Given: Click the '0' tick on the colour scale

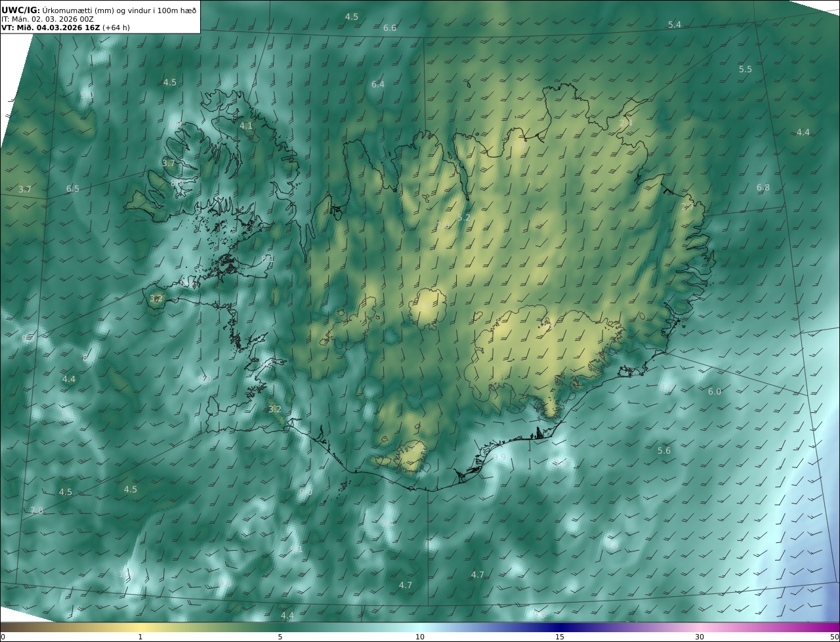Looking at the screenshot, I should pos(3,637).
